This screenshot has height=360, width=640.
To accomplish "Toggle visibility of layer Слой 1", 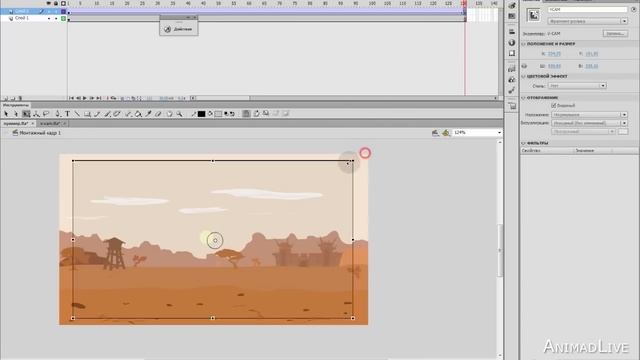I will 49,18.
